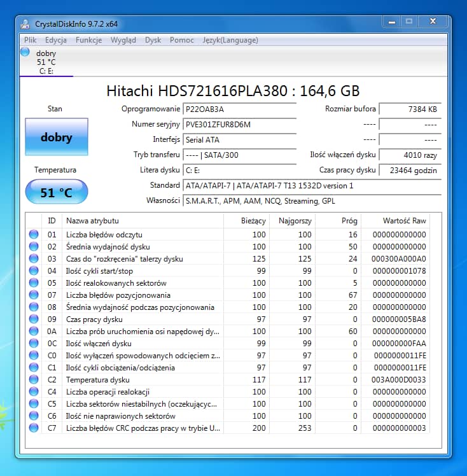This screenshot has height=476, width=467.
Task: Click the firmware field P22OAB3A
Action: tap(239, 109)
